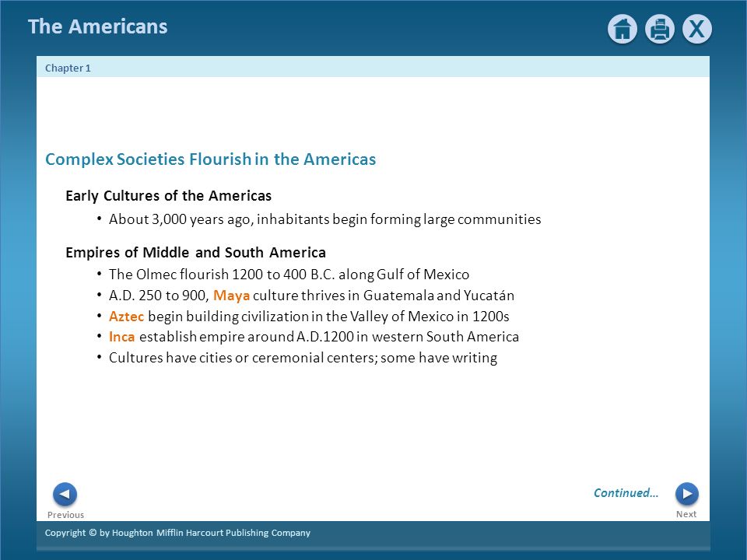747x560 pixels.
Task: Click the 'Previous' text label
Action: tap(65, 515)
